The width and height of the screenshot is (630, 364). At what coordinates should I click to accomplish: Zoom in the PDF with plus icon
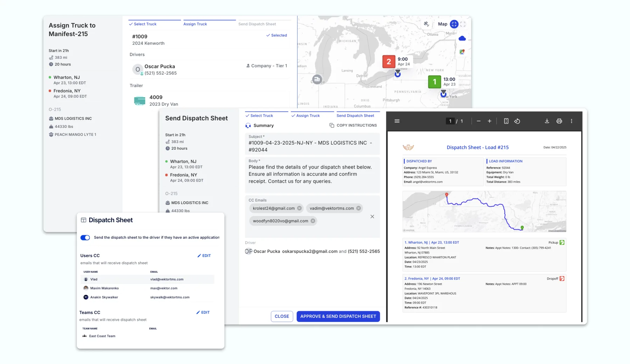coord(489,121)
